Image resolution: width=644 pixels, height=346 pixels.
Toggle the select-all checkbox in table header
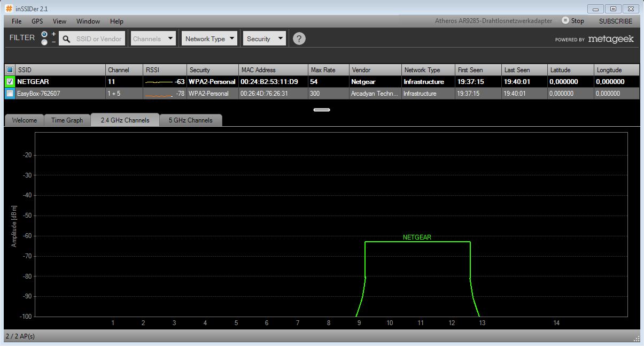click(x=10, y=70)
